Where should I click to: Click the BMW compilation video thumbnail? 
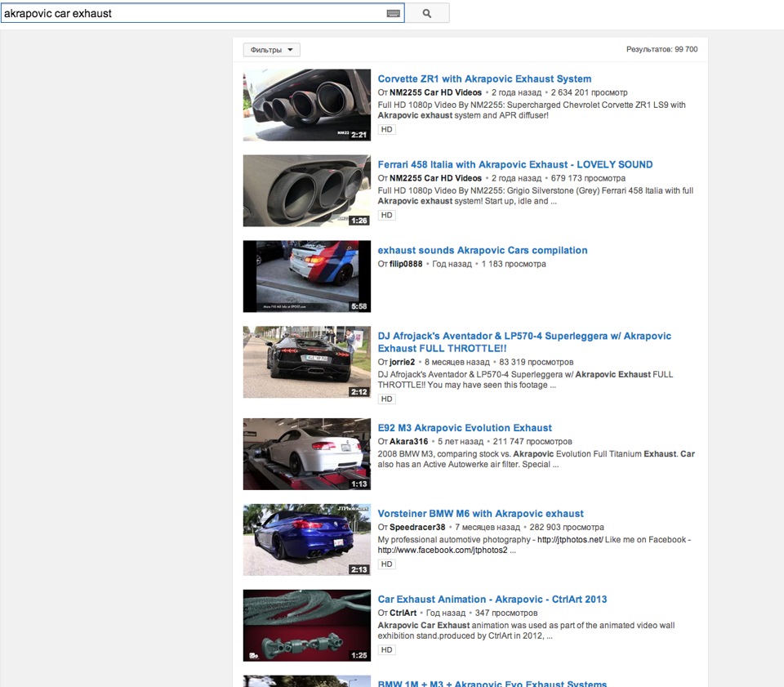click(307, 276)
